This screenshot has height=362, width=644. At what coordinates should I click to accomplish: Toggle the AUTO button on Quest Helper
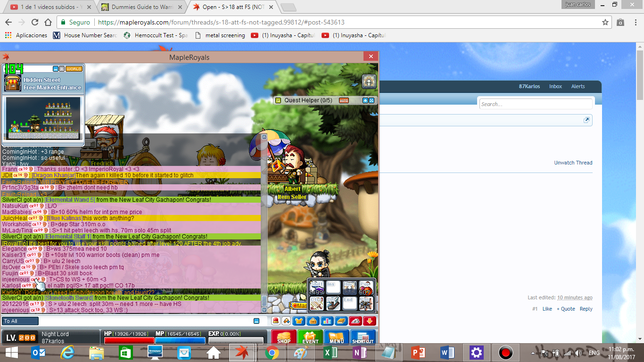[x=344, y=100]
